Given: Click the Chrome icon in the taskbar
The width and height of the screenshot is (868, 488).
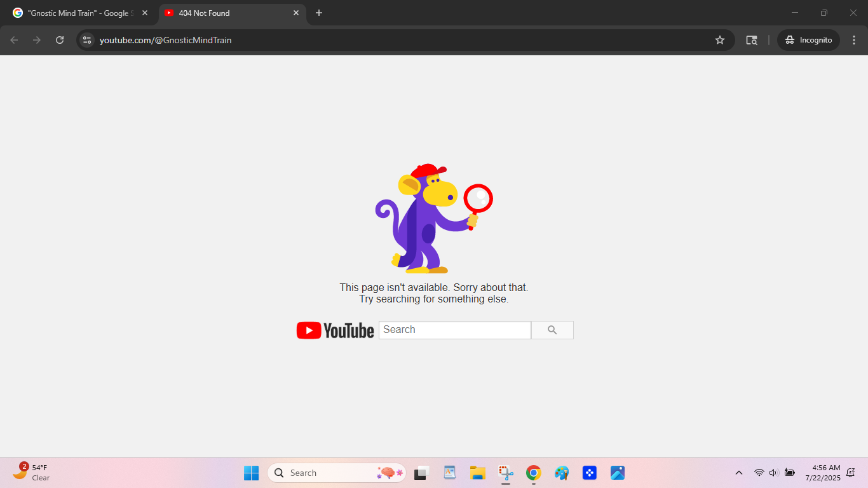Looking at the screenshot, I should click(534, 473).
